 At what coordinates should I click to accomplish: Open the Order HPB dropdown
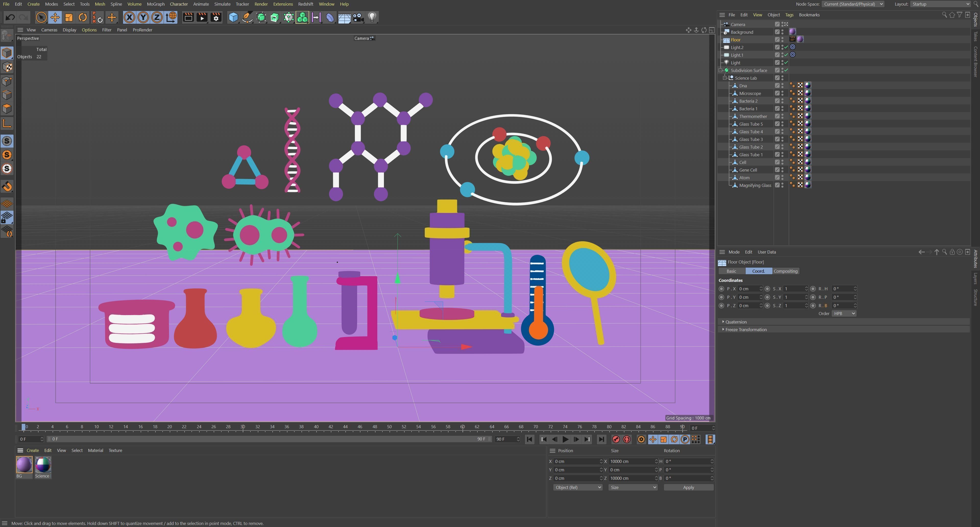(x=844, y=313)
